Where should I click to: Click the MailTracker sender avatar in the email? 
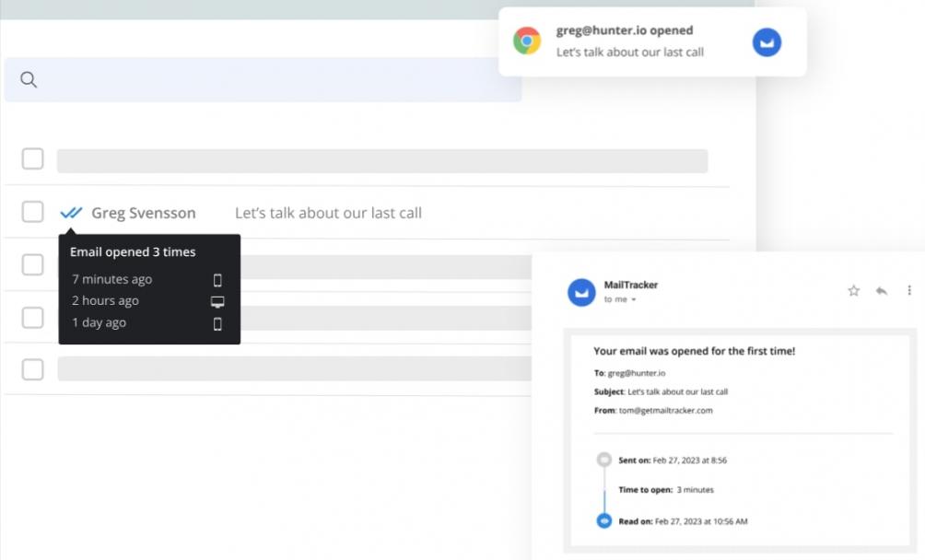coord(581,292)
